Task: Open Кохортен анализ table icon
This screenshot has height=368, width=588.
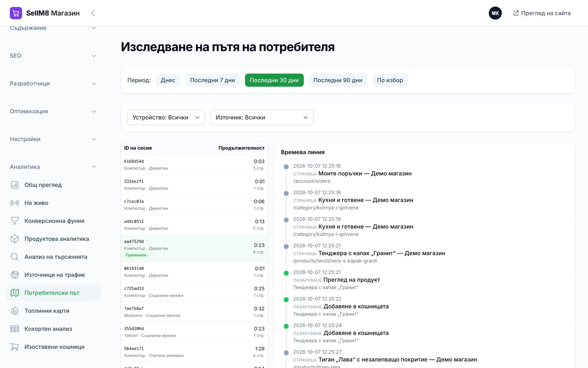Action: (15, 329)
